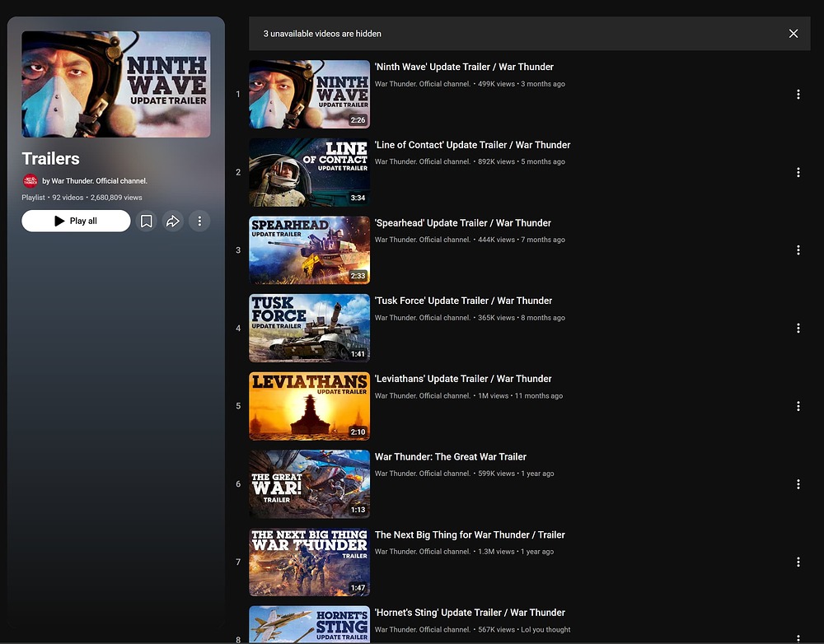Share the Trailers playlist

tap(173, 222)
